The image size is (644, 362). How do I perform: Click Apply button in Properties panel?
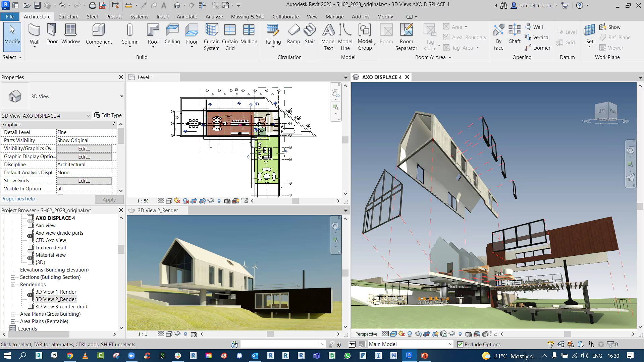pyautogui.click(x=109, y=199)
